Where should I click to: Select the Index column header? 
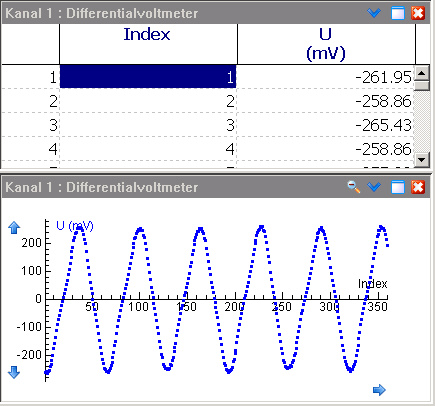tap(148, 44)
